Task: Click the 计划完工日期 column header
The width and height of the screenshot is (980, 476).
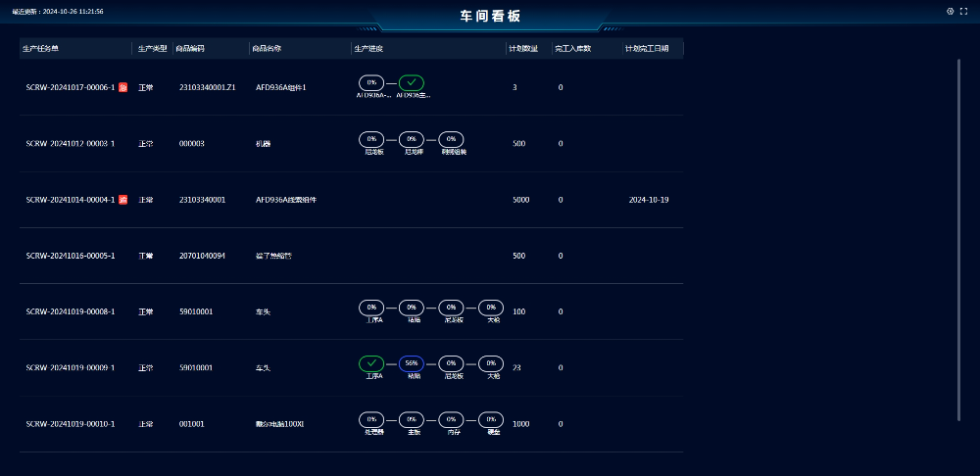Action: point(647,49)
